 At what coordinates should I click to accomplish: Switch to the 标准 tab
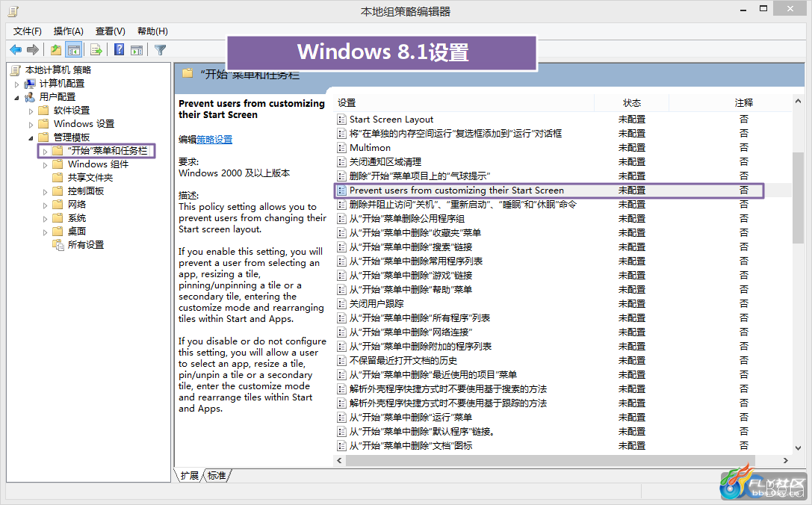[217, 475]
